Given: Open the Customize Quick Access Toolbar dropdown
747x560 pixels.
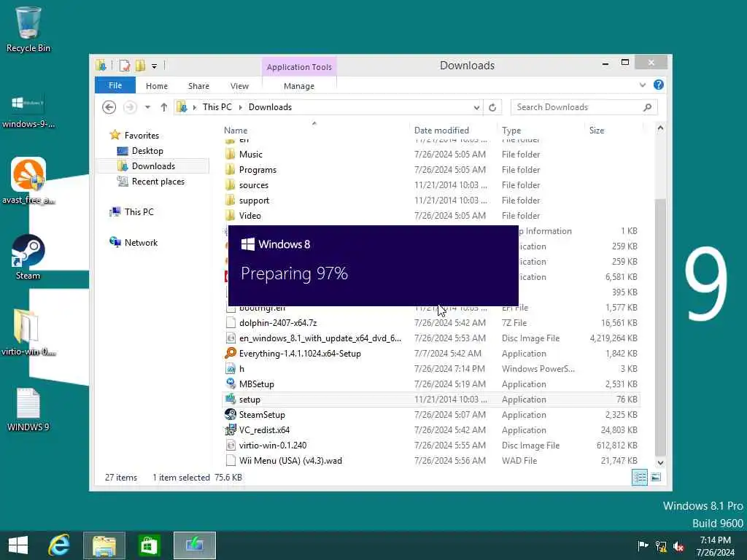Looking at the screenshot, I should point(155,66).
